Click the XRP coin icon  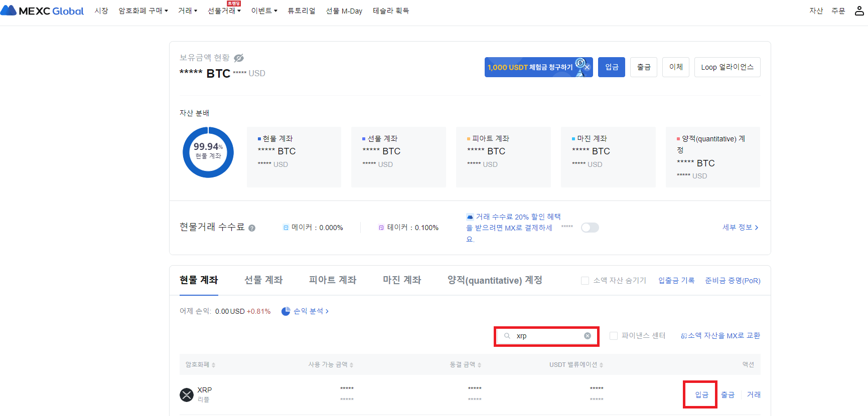[187, 395]
